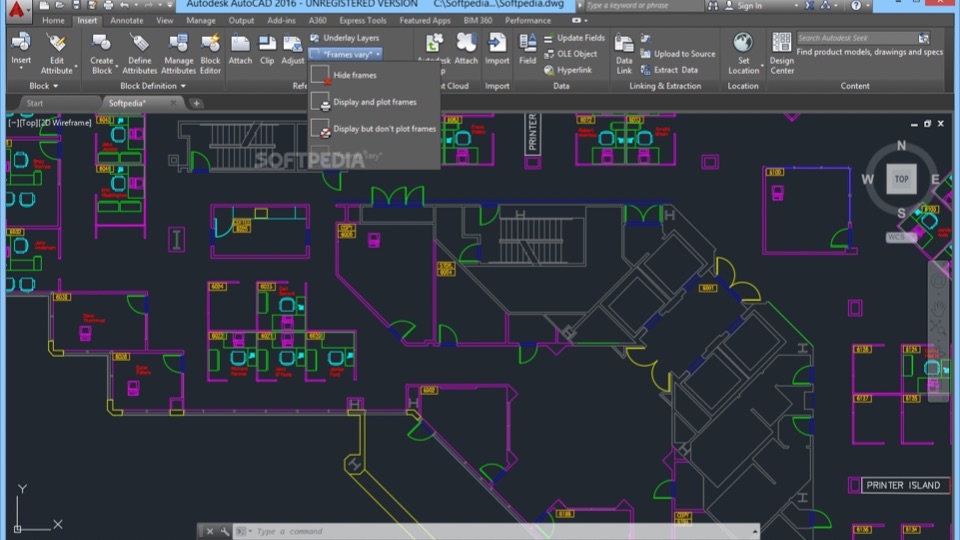
Task: Choose Display but don't plot frames
Action: click(374, 129)
